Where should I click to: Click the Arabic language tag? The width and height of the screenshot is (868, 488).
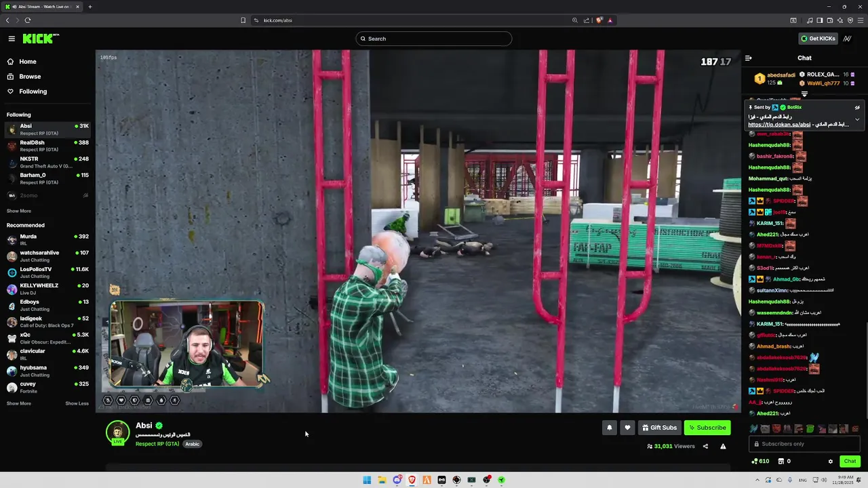(x=193, y=444)
